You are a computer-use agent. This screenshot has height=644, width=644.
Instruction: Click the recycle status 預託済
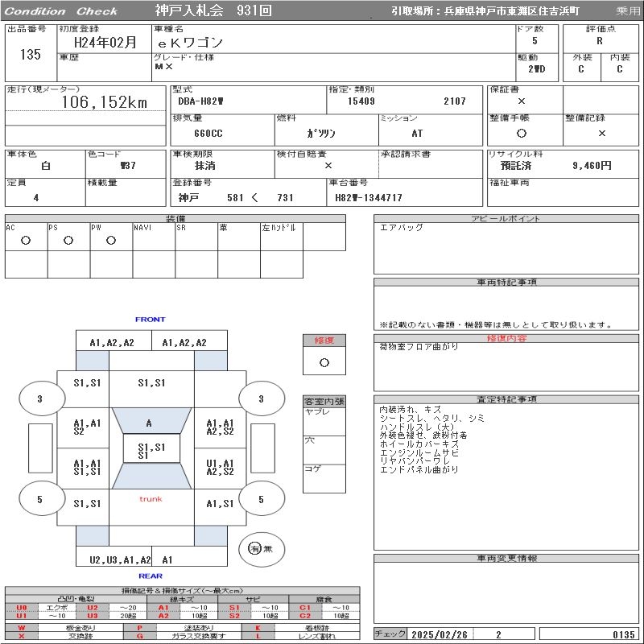click(516, 166)
